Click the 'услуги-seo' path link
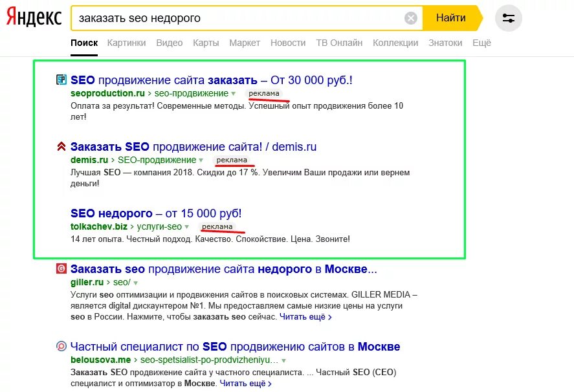The width and height of the screenshot is (574, 392). tap(159, 226)
